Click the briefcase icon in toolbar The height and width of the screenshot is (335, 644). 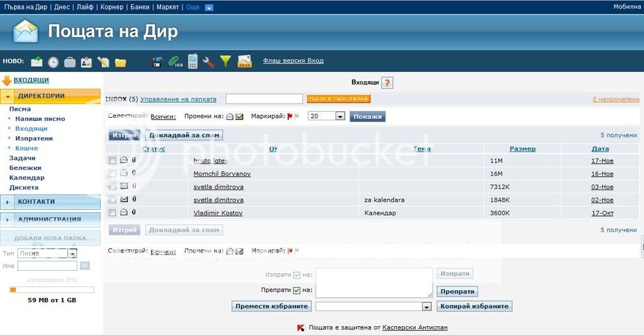(x=70, y=62)
